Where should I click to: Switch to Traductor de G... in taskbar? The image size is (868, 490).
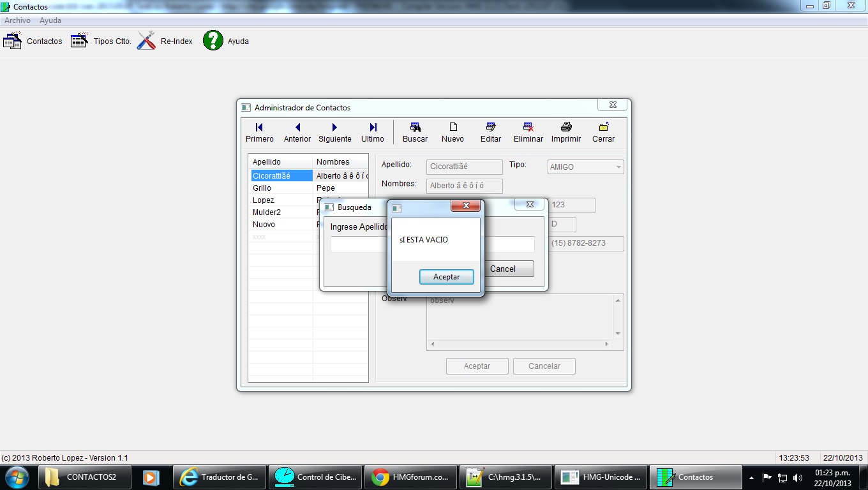coord(220,477)
